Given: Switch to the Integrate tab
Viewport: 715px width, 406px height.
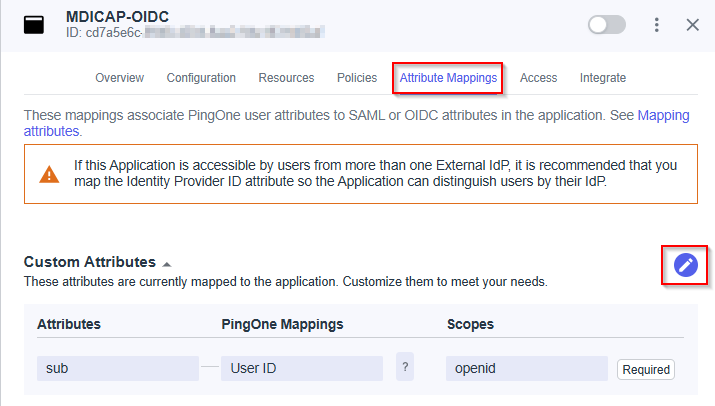Looking at the screenshot, I should point(603,78).
